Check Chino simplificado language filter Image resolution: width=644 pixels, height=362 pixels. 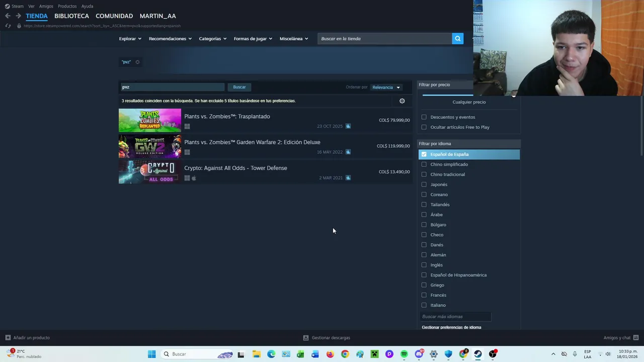[x=424, y=164]
